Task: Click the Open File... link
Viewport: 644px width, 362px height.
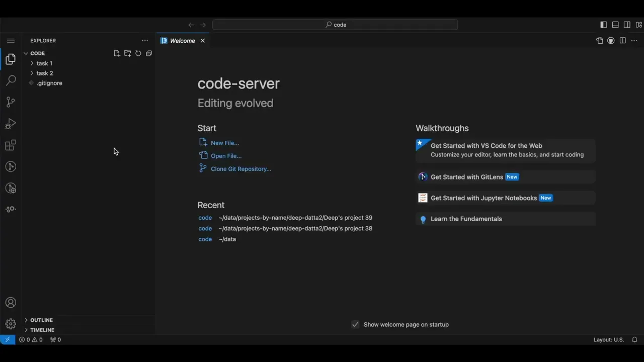Action: tap(226, 156)
